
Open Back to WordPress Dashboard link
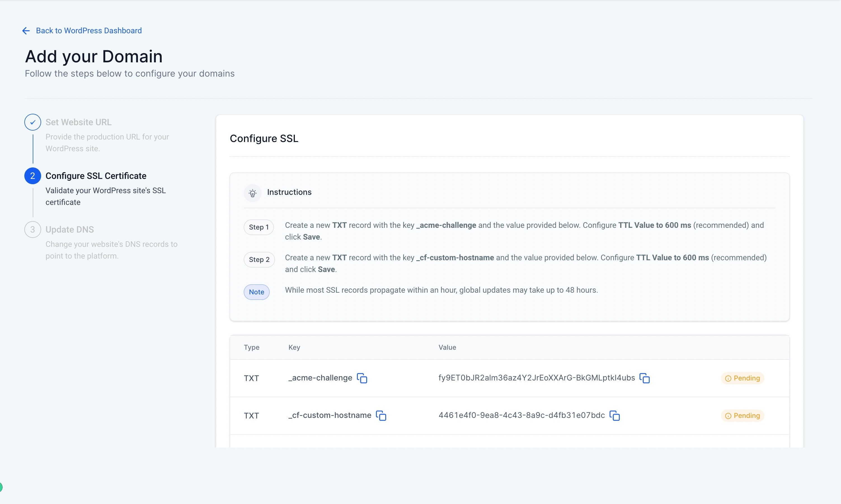tap(89, 30)
